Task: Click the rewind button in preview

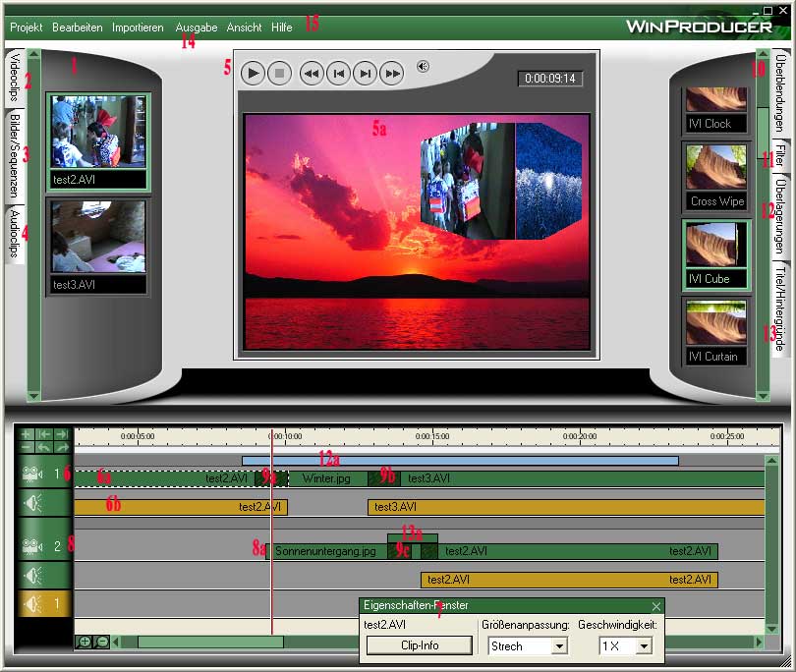Action: coord(312,72)
